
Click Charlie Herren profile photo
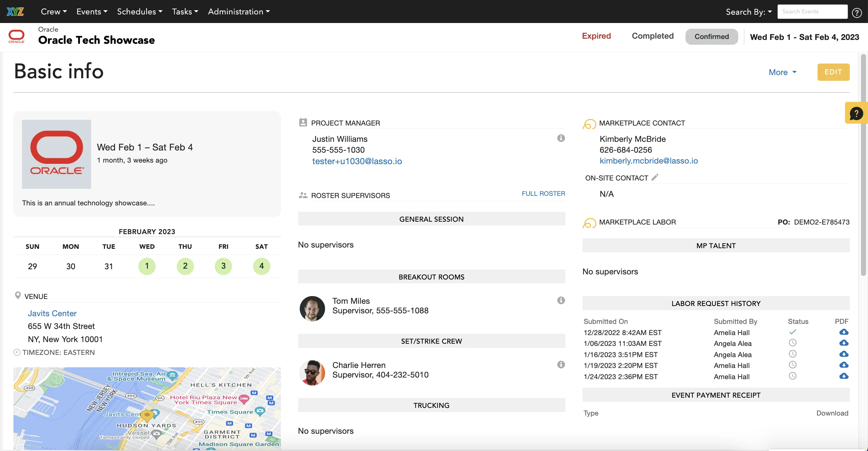click(312, 372)
